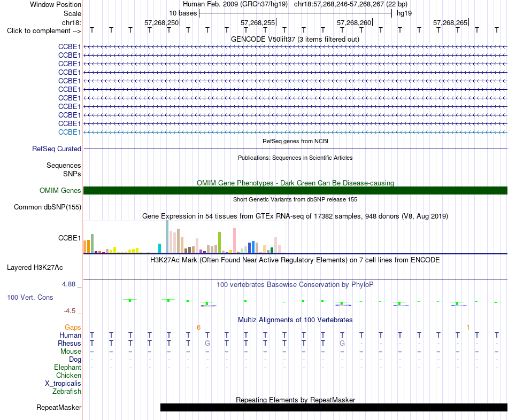Viewport: 508px width, 420px height.
Task: Select the Mouse alignment row label
Action: coord(71,352)
